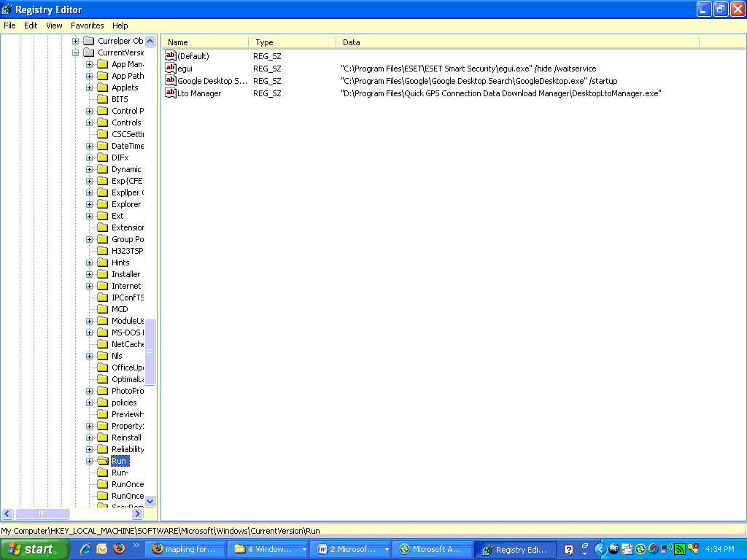
Task: Collapse the CurrentVersion tree node
Action: point(75,52)
